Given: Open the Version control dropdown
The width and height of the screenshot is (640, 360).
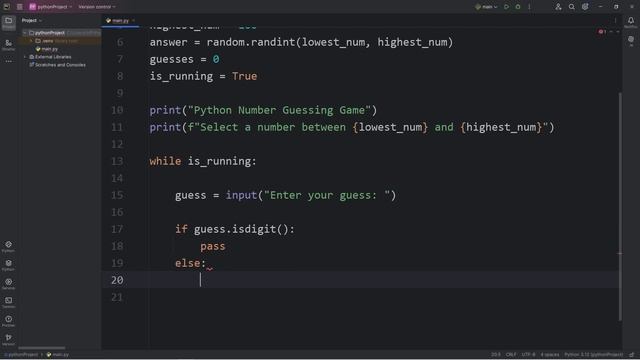Looking at the screenshot, I should point(97,7).
